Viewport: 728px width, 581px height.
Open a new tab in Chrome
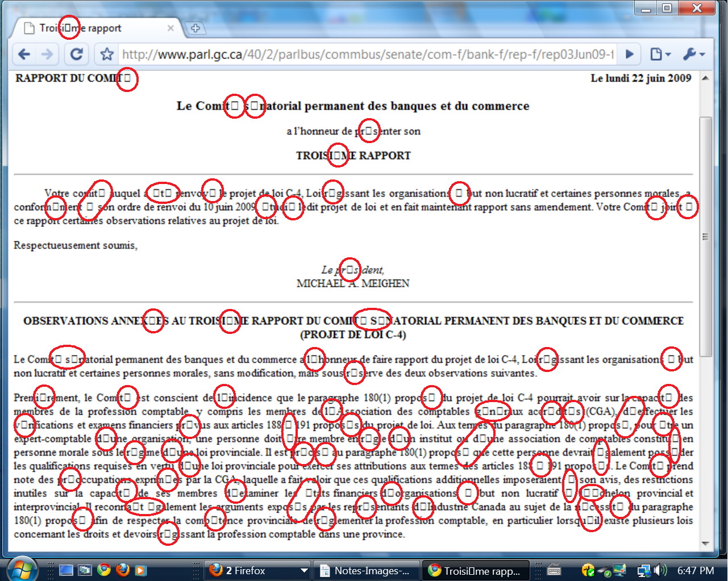pyautogui.click(x=195, y=28)
